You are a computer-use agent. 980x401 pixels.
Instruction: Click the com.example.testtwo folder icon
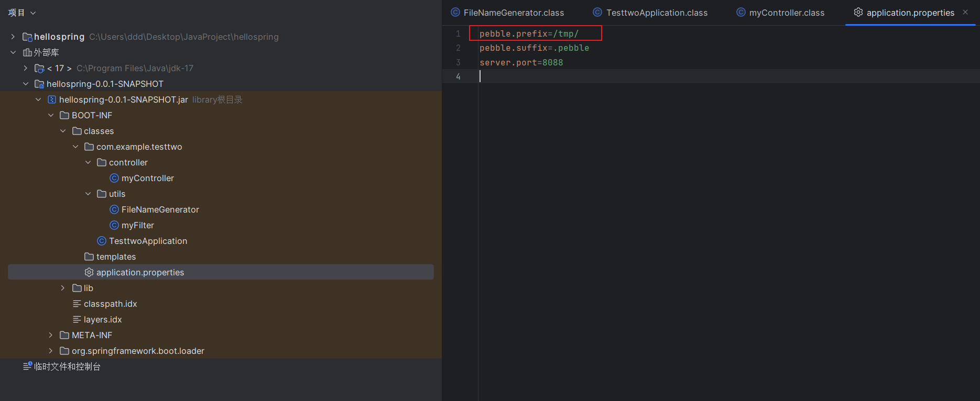point(89,147)
